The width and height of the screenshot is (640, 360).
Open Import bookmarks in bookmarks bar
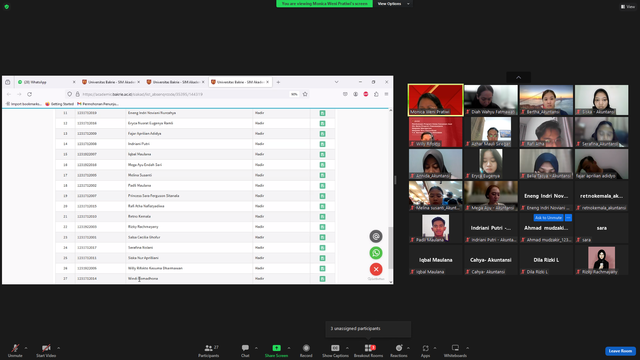(24, 104)
